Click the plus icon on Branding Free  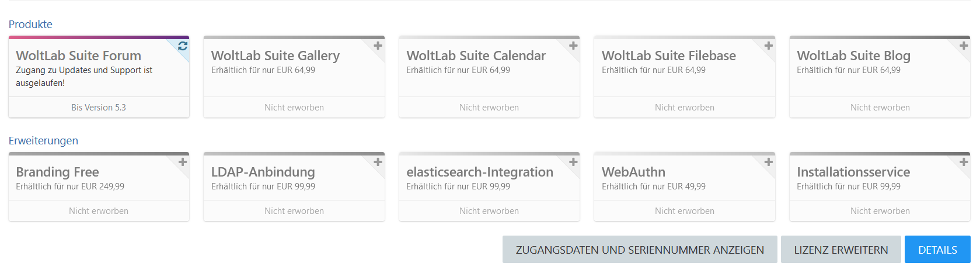click(x=183, y=162)
